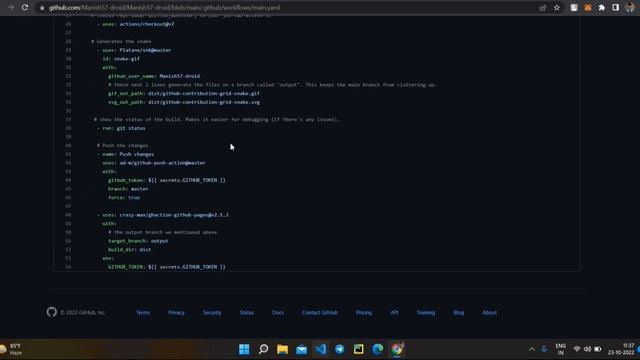Click the 'branch: master' line
The image size is (640, 360).
pyautogui.click(x=128, y=189)
